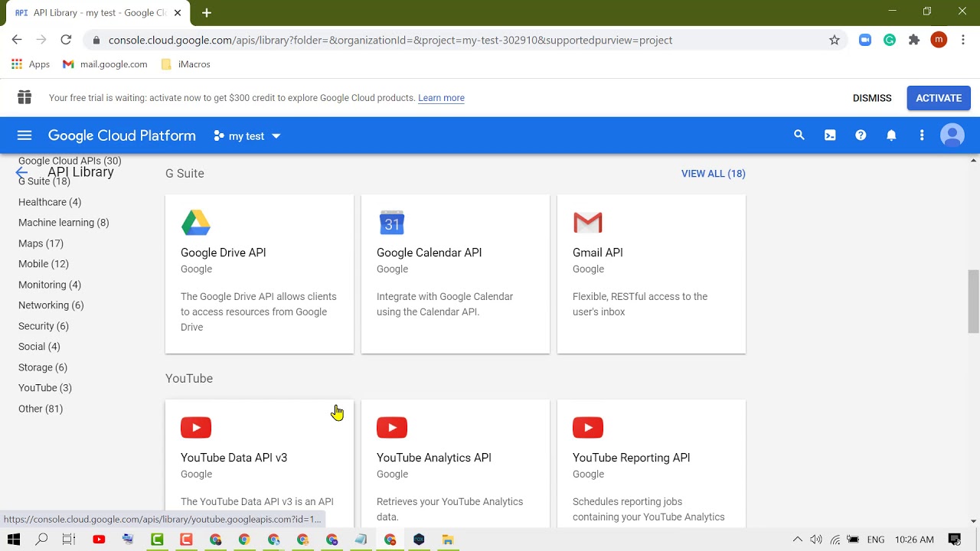Click the Google Cloud Platform logo text
Screen dimensions: 980x551
(122, 135)
